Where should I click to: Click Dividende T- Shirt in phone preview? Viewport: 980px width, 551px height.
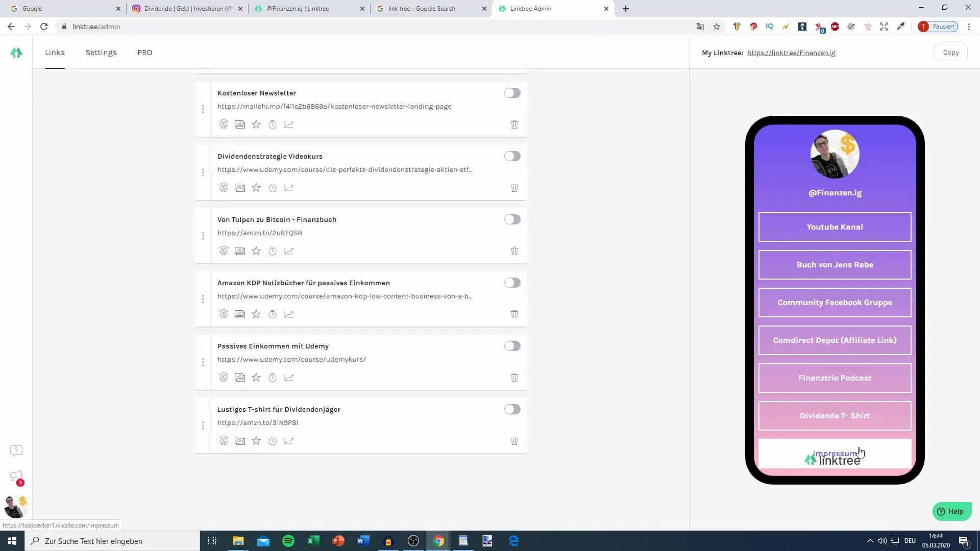(835, 416)
